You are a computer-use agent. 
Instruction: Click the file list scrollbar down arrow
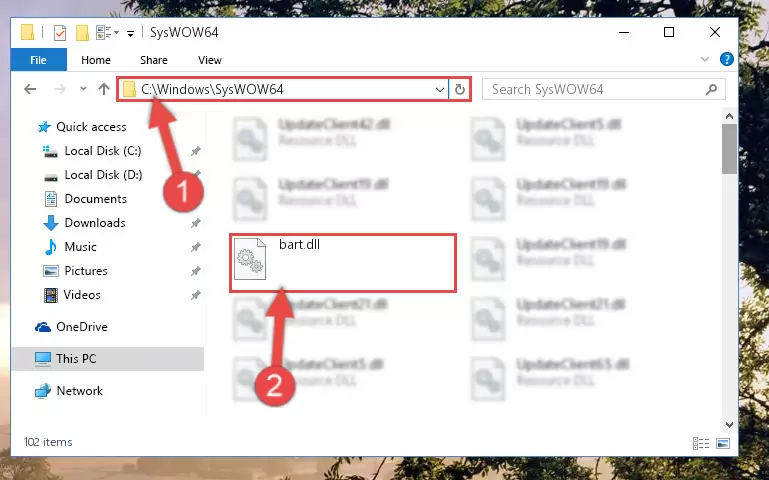click(729, 425)
